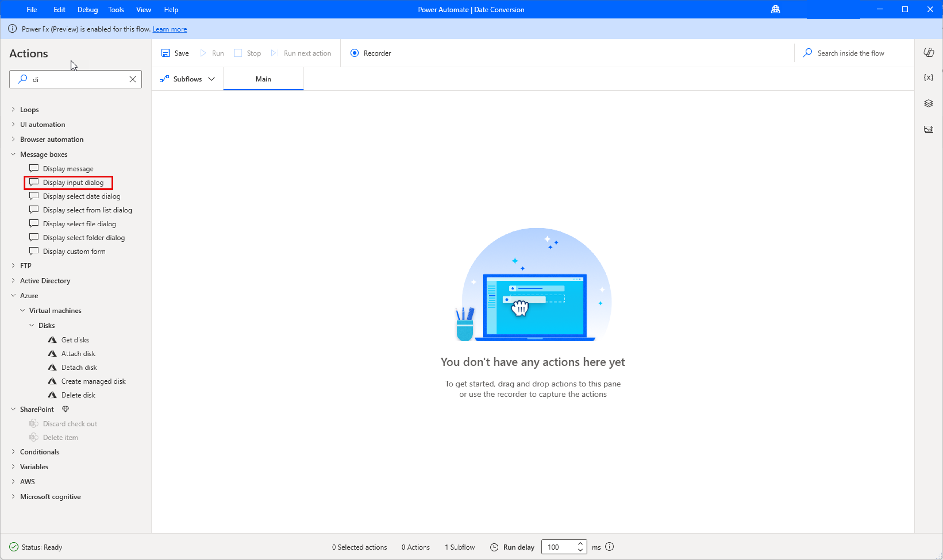
Task: Open the Variables pane icon
Action: pos(928,77)
